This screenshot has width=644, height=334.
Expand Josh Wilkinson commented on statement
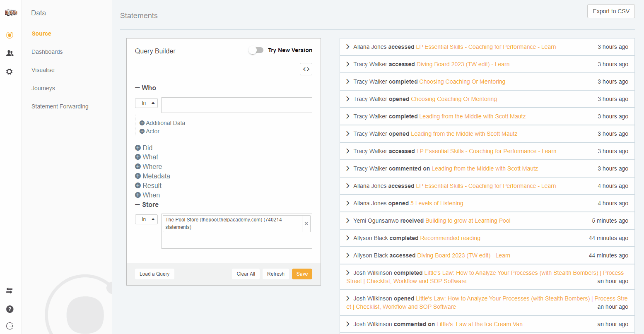[348, 324]
